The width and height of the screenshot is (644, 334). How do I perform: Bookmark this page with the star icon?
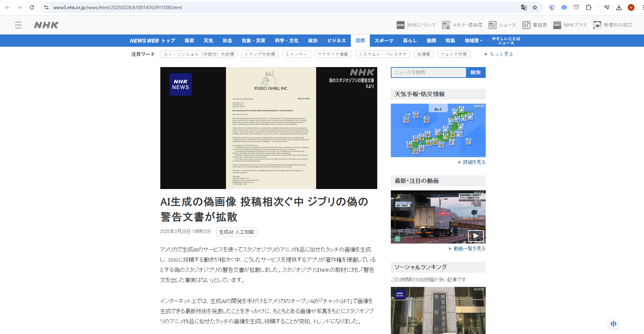(x=535, y=7)
